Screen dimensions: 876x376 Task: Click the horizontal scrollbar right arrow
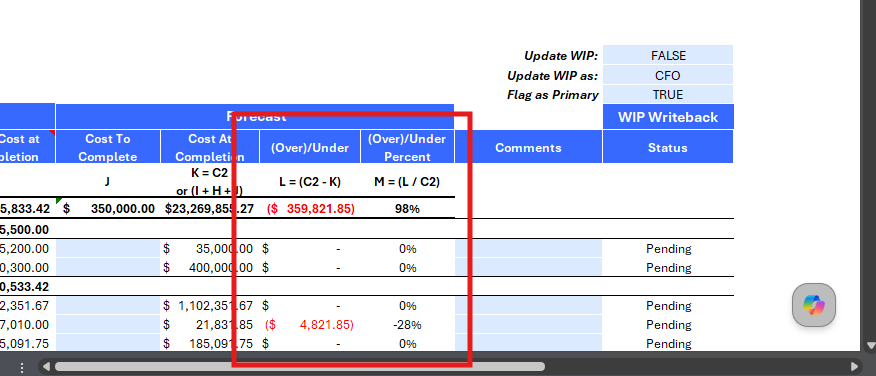(x=854, y=367)
